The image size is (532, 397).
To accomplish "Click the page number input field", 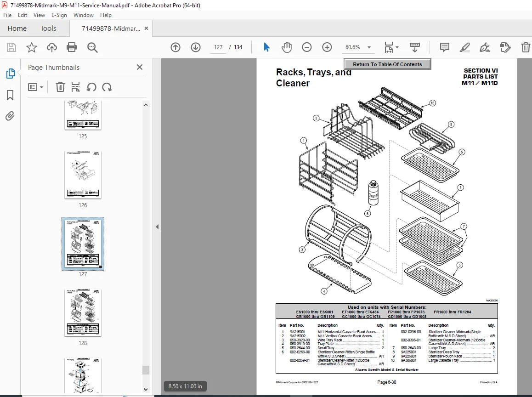I will (218, 47).
